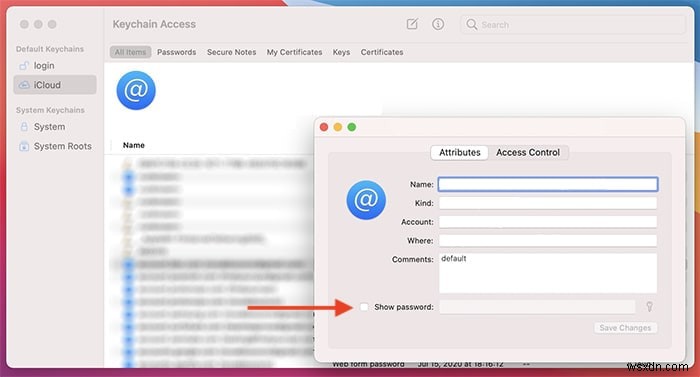Click the key icon beside the password field
Viewport: 700px width, 377px height.
pyautogui.click(x=650, y=306)
